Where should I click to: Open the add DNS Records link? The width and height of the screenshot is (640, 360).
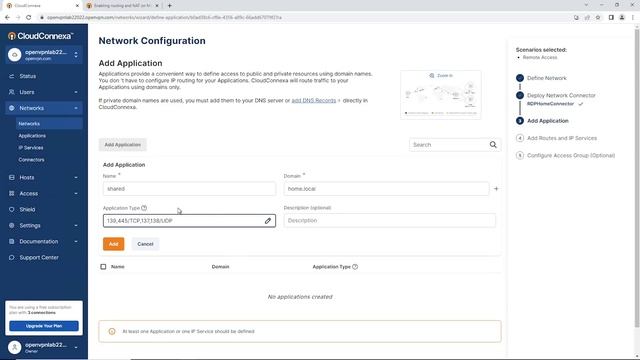(314, 100)
